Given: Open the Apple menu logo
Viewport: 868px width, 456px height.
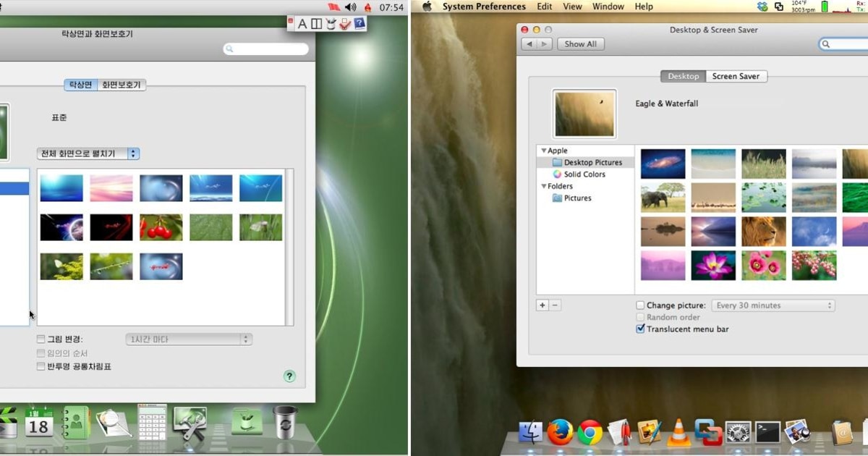Looking at the screenshot, I should (427, 7).
